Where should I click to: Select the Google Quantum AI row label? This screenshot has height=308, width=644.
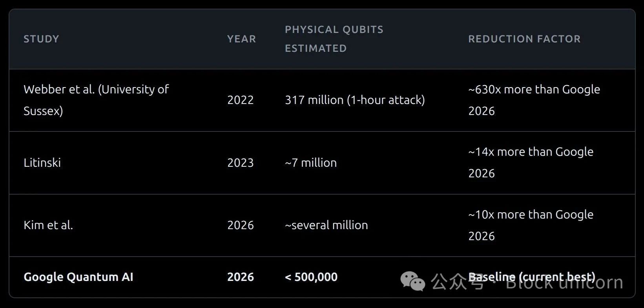[78, 277]
